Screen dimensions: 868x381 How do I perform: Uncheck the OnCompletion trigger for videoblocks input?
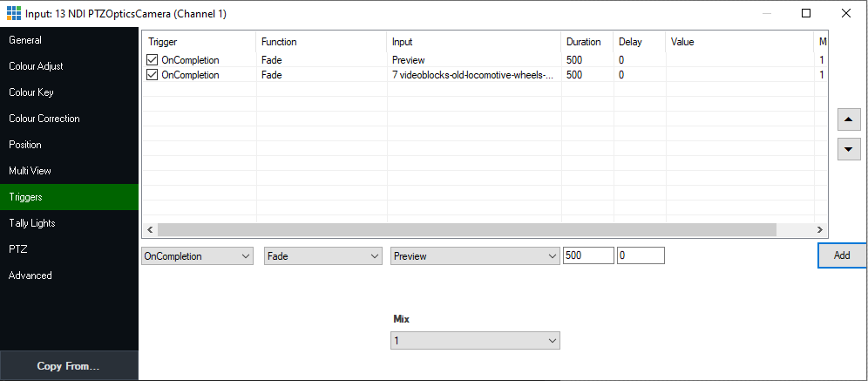(x=153, y=75)
